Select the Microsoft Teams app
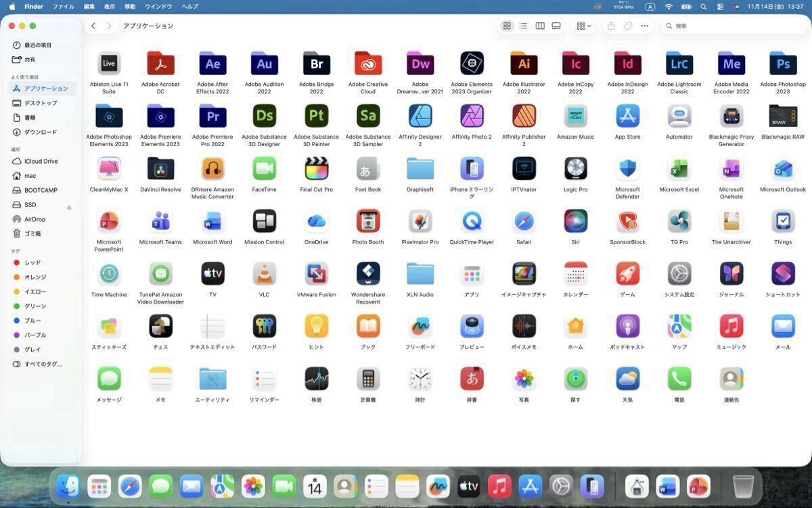 [160, 221]
